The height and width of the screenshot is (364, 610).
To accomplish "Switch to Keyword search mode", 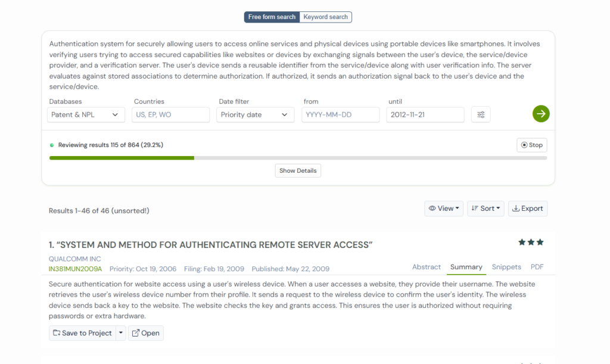I will pos(325,17).
